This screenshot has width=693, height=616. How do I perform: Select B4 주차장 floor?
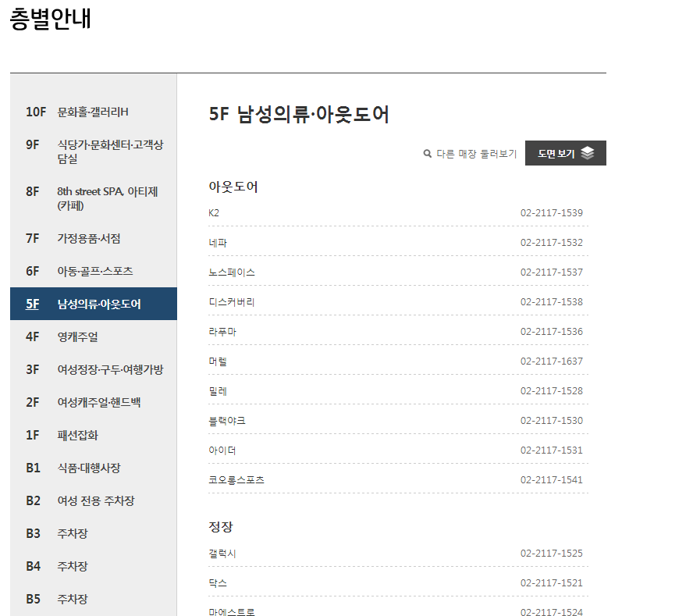pyautogui.click(x=93, y=566)
